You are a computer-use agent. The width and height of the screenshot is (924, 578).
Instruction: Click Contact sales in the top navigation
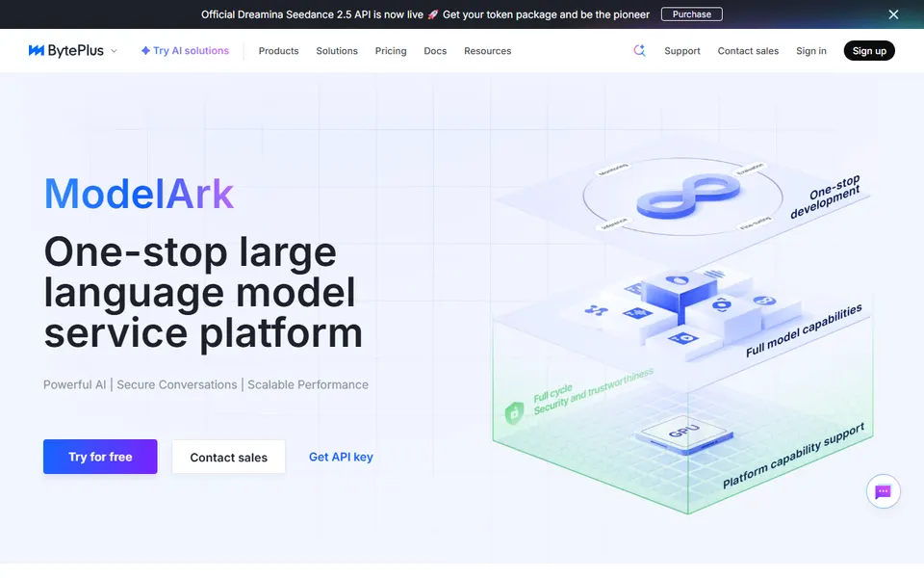coord(748,51)
